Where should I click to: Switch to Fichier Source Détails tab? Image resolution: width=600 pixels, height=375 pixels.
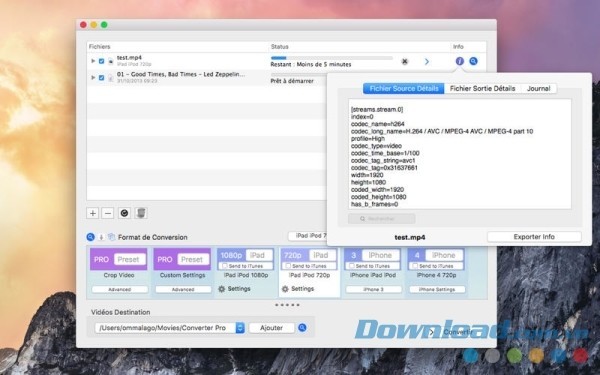[x=404, y=88]
